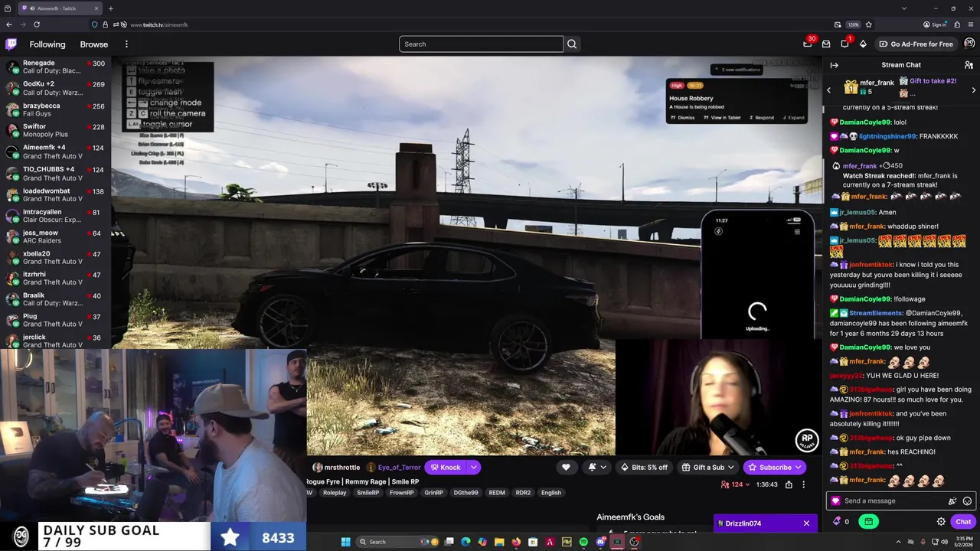The image size is (980, 551).
Task: Show hidden system tray icons
Action: coord(900,542)
